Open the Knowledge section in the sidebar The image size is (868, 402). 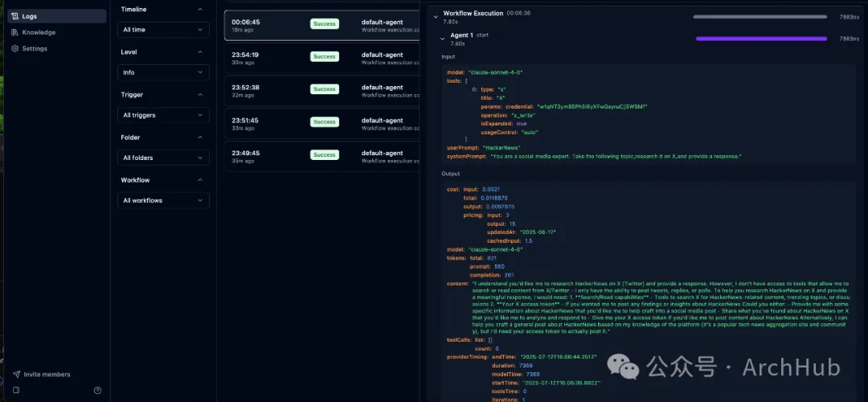pyautogui.click(x=39, y=32)
